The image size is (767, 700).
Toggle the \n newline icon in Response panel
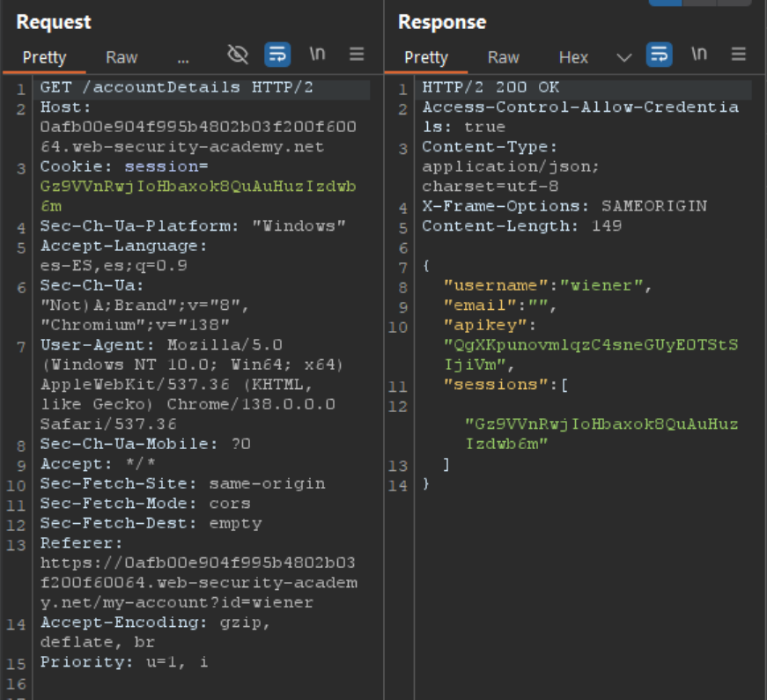[699, 55]
